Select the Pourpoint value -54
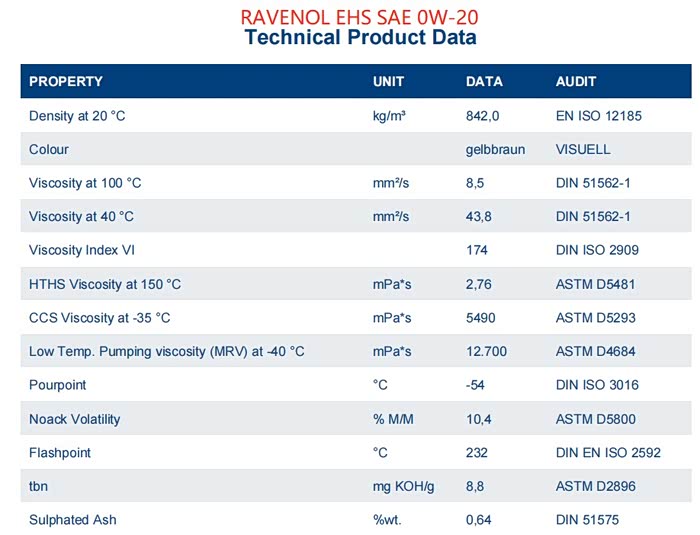The image size is (700, 535). pos(477,385)
